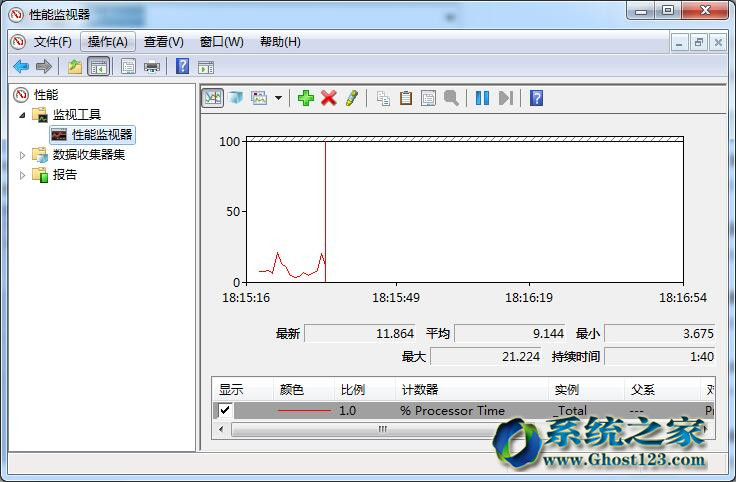Click the Zoom magnifier icon
This screenshot has height=482, width=736.
(451, 98)
